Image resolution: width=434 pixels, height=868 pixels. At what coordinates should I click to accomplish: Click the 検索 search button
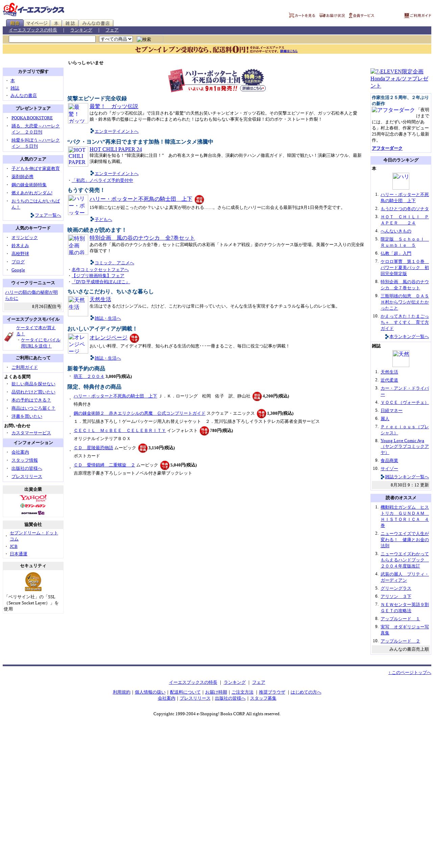150,39
